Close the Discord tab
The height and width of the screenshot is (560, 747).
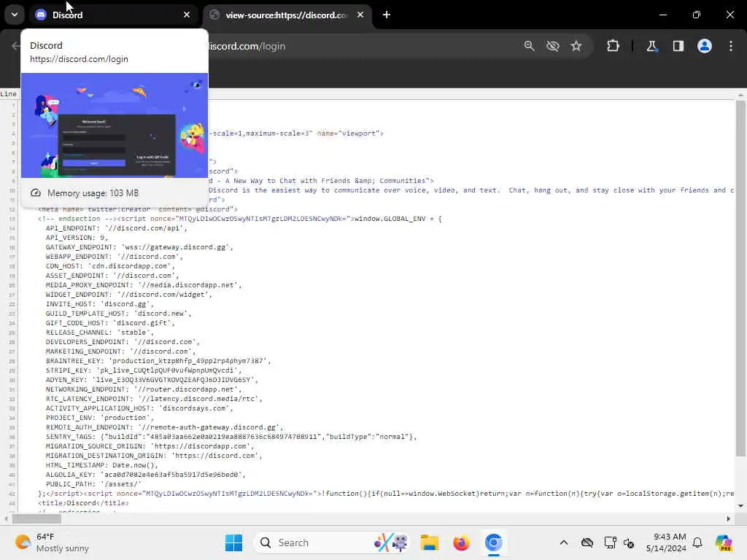[x=187, y=15]
